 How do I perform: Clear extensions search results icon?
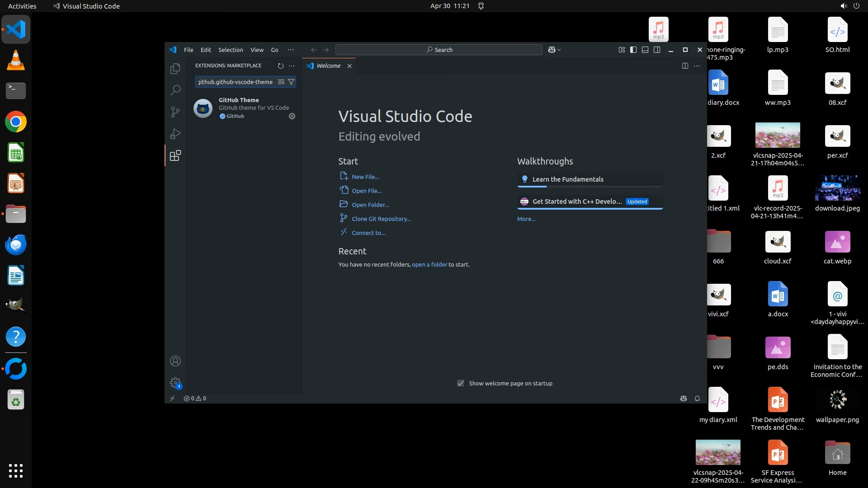(281, 82)
